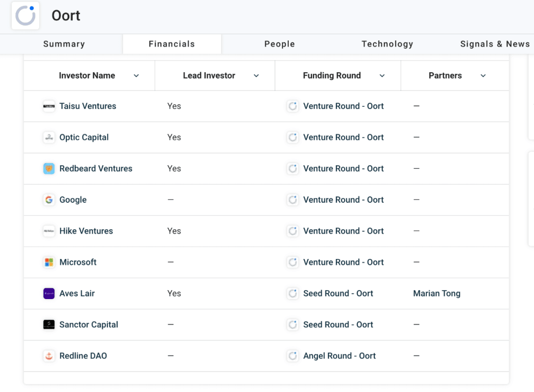Click Oort icon in Google funding round
534x392 pixels.
[293, 200]
